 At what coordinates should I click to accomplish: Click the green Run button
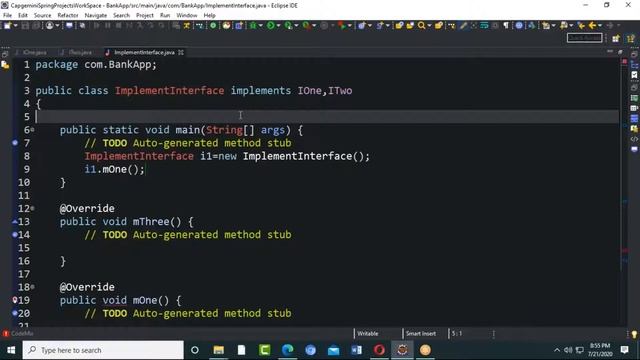(x=271, y=26)
